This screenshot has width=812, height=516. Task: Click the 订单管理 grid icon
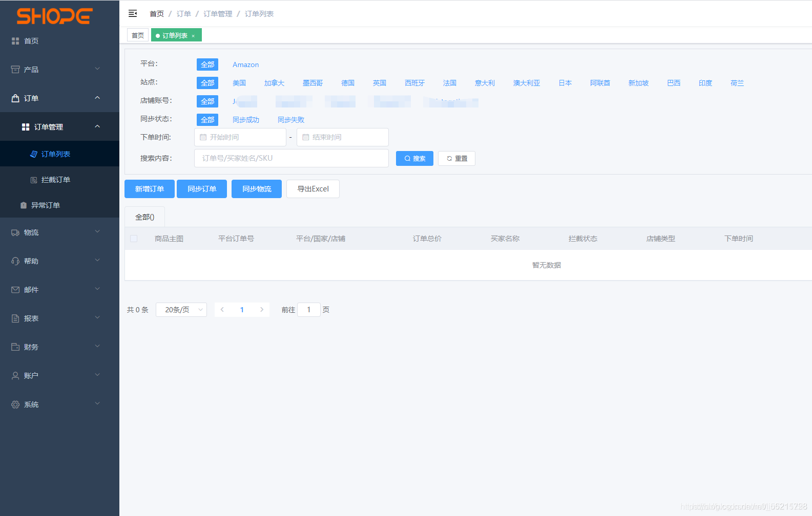(26, 127)
